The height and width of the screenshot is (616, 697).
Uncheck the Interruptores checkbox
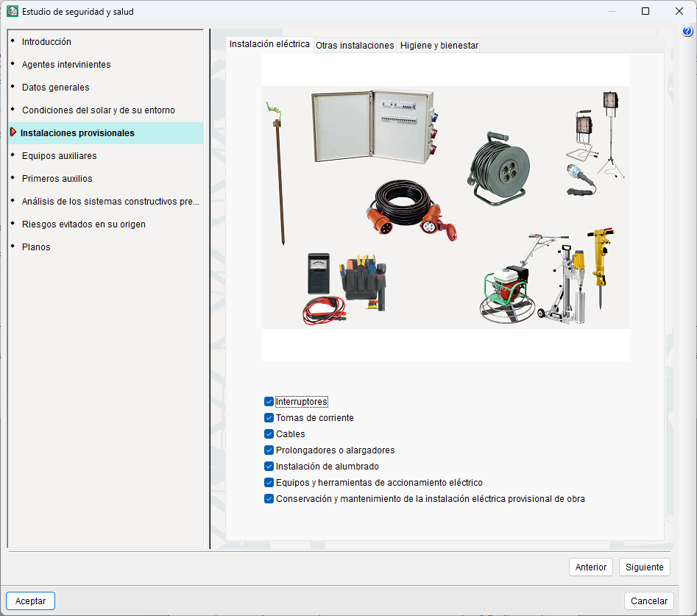pos(269,402)
